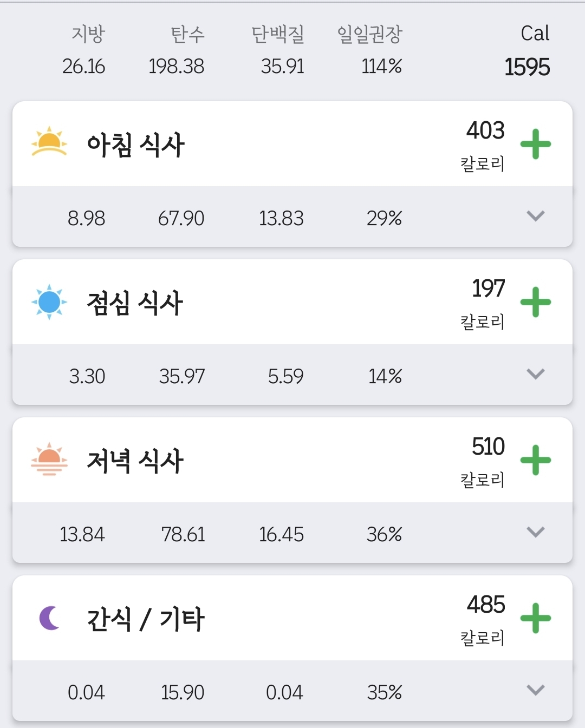The width and height of the screenshot is (585, 728).
Task: Expand the 저녁 식사 details chevron
Action: (x=535, y=533)
